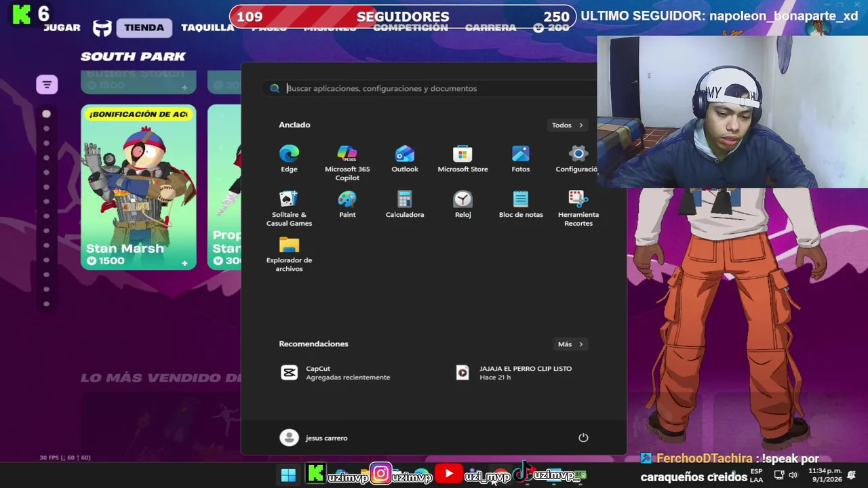Jump to first shop section dot
Image resolution: width=868 pixels, height=488 pixels.
tap(46, 114)
